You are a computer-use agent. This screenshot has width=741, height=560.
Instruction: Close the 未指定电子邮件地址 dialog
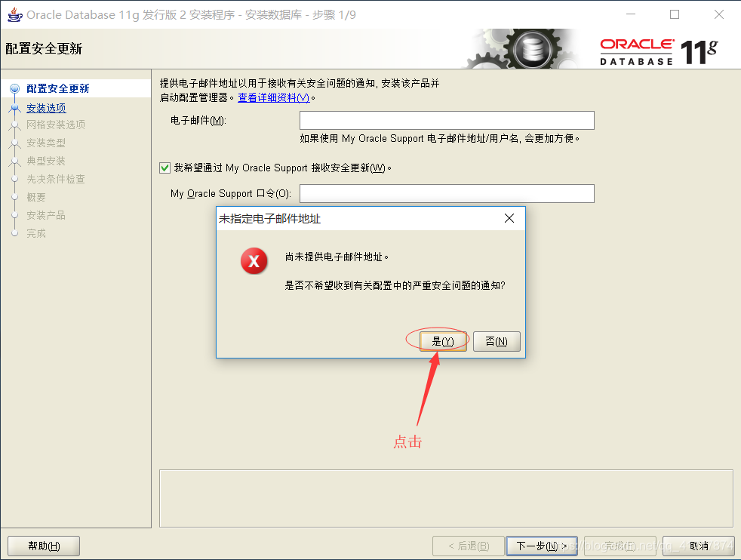[x=509, y=218]
